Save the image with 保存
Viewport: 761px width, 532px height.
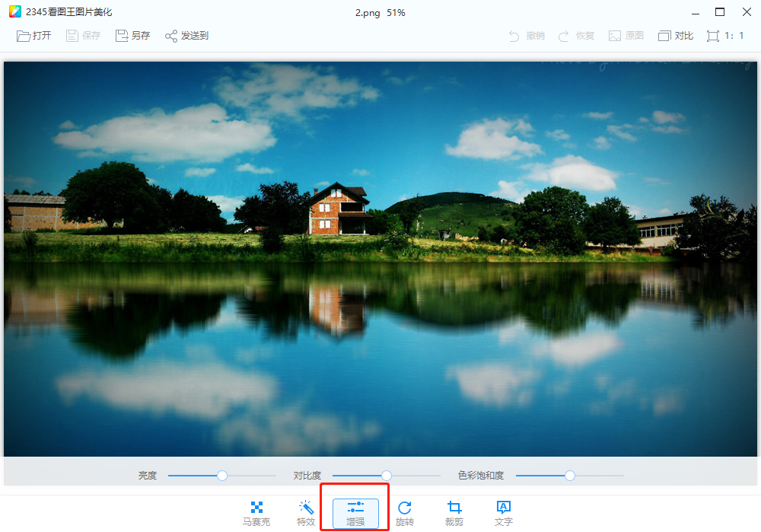[83, 36]
